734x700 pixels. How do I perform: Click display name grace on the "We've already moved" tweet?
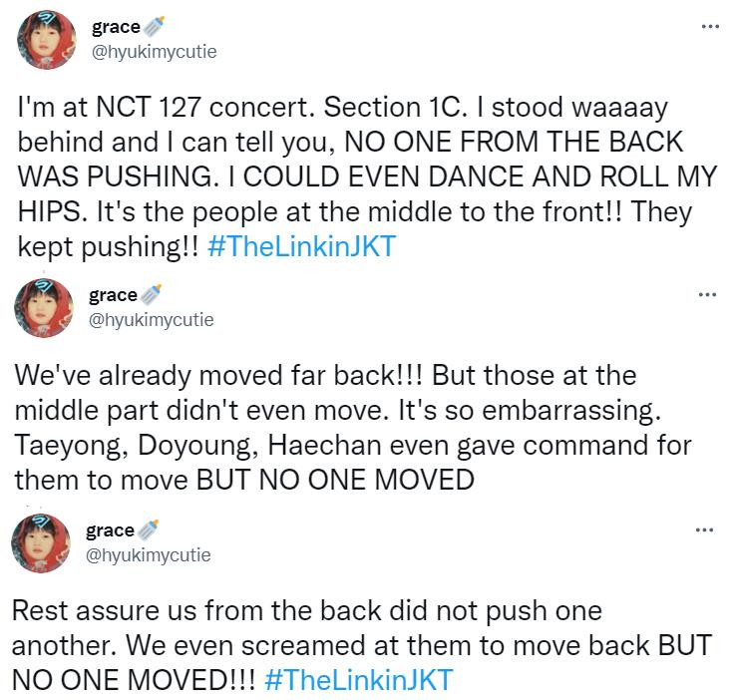(113, 295)
